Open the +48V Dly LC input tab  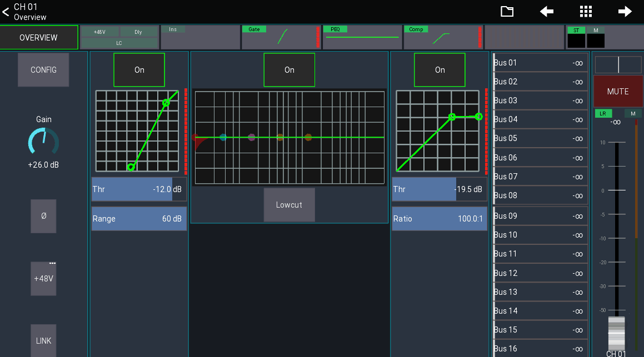click(x=119, y=37)
